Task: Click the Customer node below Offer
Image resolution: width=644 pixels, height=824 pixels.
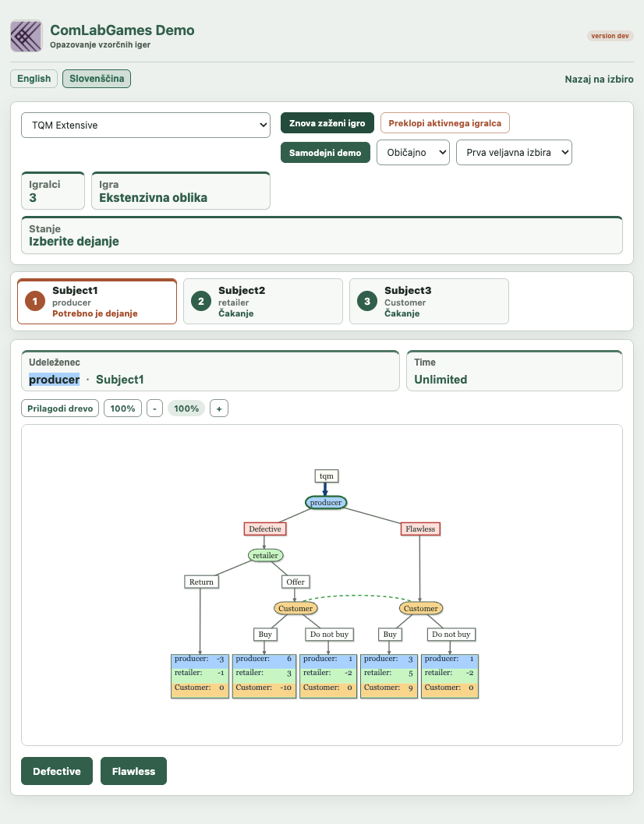Action: [x=295, y=608]
